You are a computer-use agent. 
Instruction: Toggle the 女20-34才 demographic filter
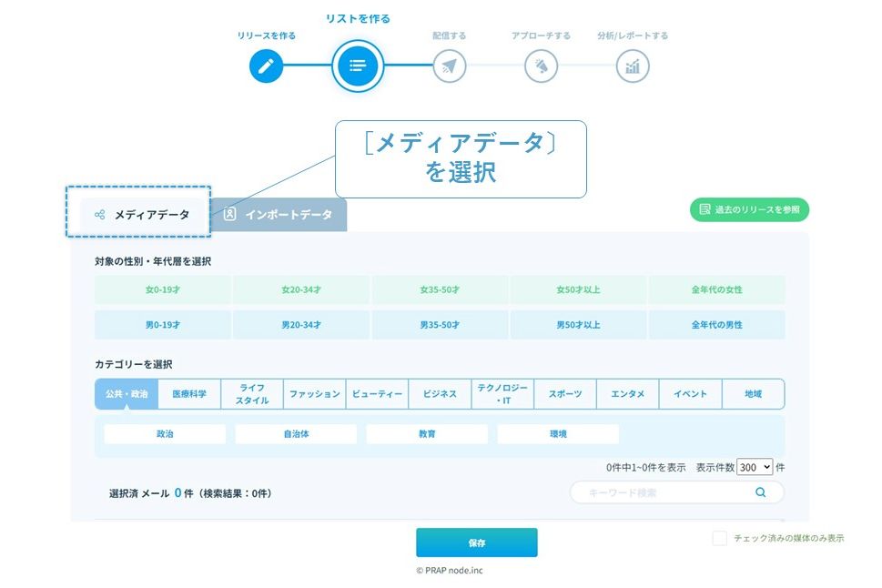pyautogui.click(x=301, y=289)
